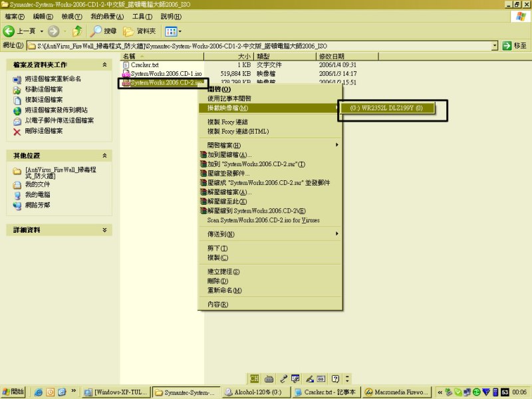
Task: Open the 說明(H) menu
Action: pos(171,17)
